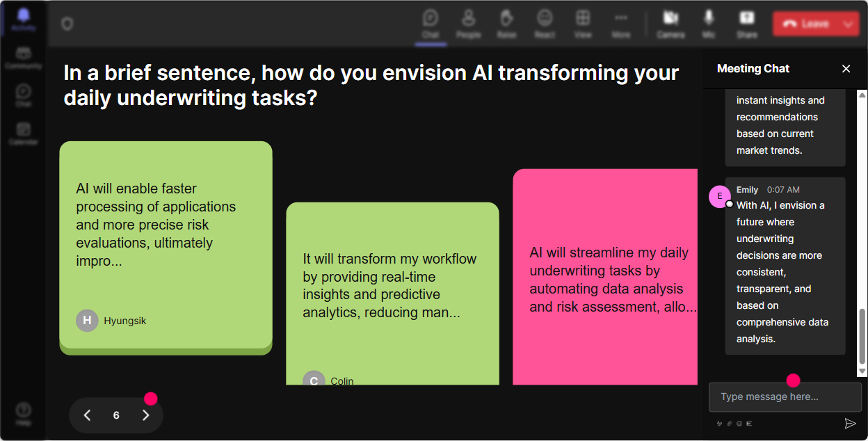The width and height of the screenshot is (868, 441).
Task: Go to Chat in the left sidebar
Action: (x=24, y=95)
